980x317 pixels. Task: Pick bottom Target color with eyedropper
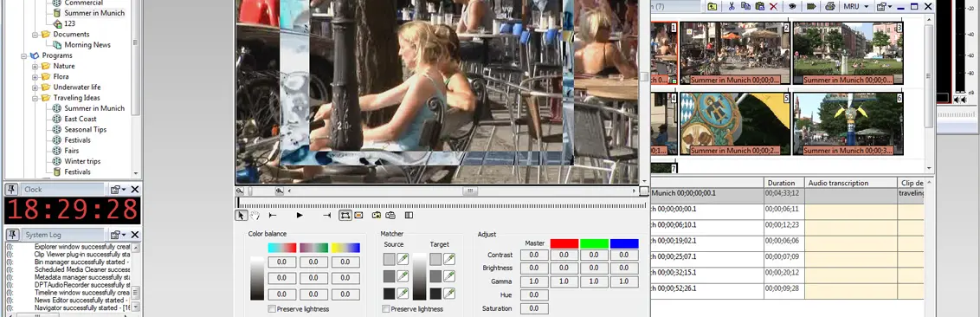[448, 294]
